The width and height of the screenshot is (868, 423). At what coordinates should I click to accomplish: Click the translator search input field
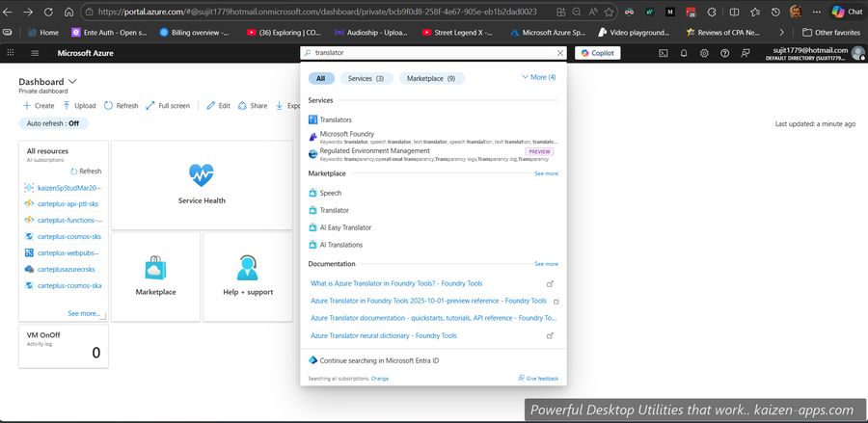coord(429,53)
